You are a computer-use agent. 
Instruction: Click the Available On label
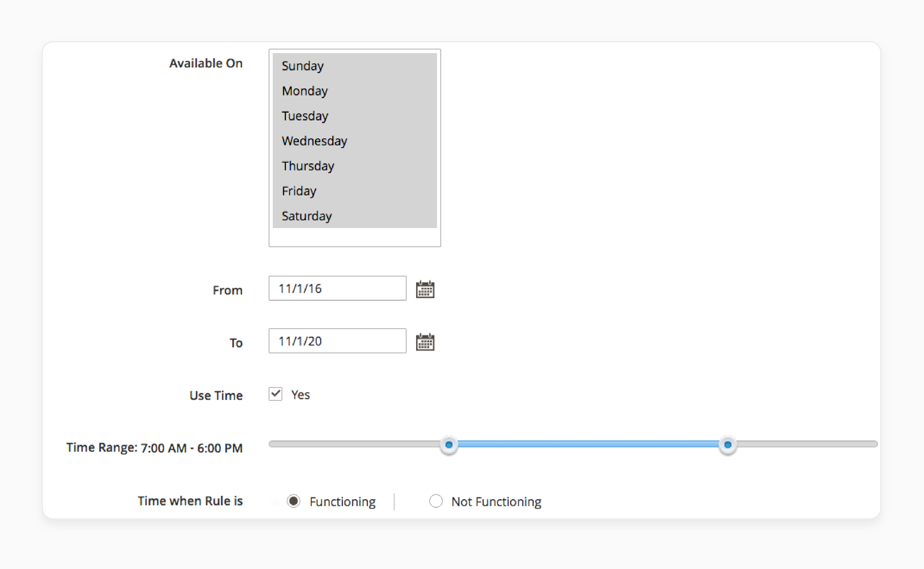206,63
